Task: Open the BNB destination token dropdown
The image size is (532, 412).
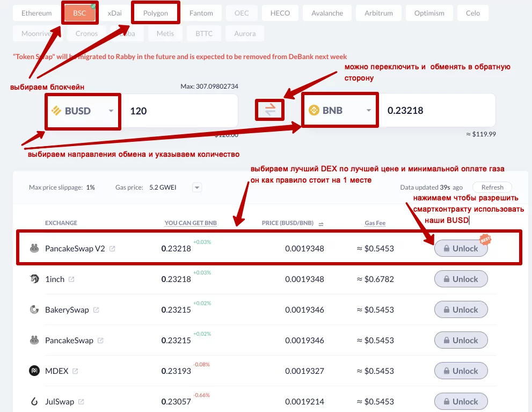Action: [x=340, y=110]
